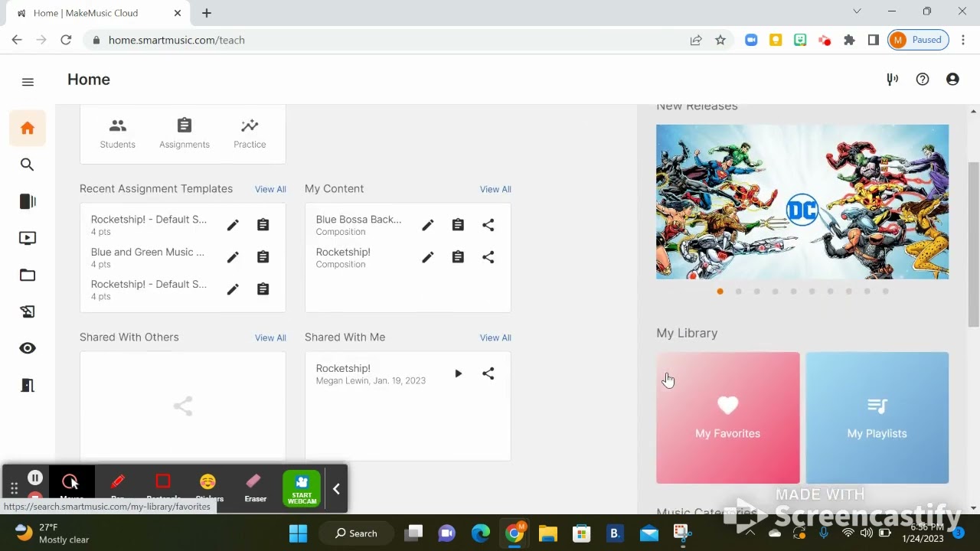
Task: Open Assignments shortcut
Action: [x=185, y=133]
